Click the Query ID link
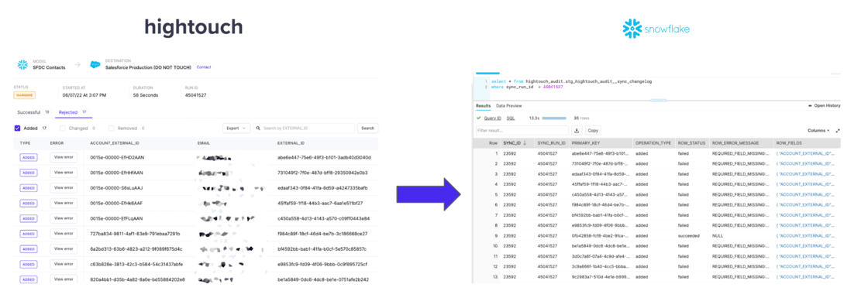Image resolution: width=868 pixels, height=298 pixels. point(493,118)
